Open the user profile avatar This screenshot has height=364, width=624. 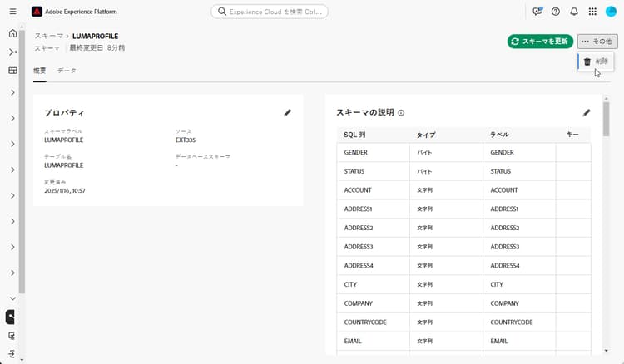(611, 12)
